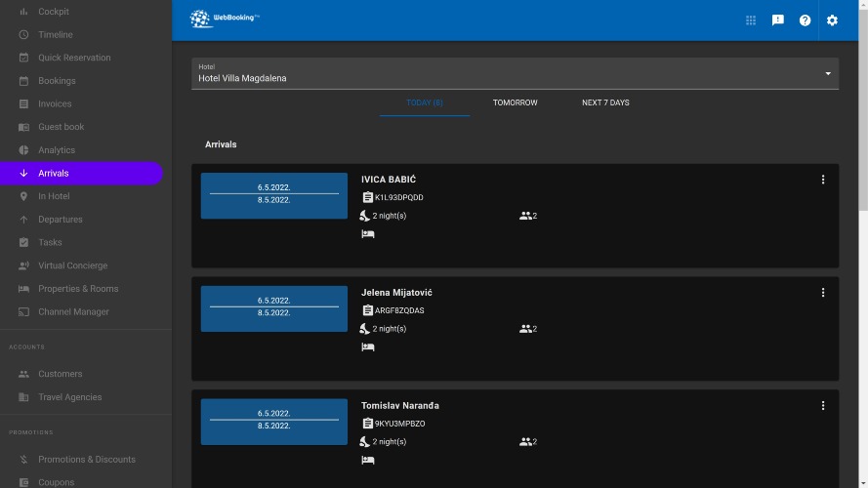Image resolution: width=868 pixels, height=488 pixels.
Task: Click the Invoices list icon
Action: (x=23, y=104)
